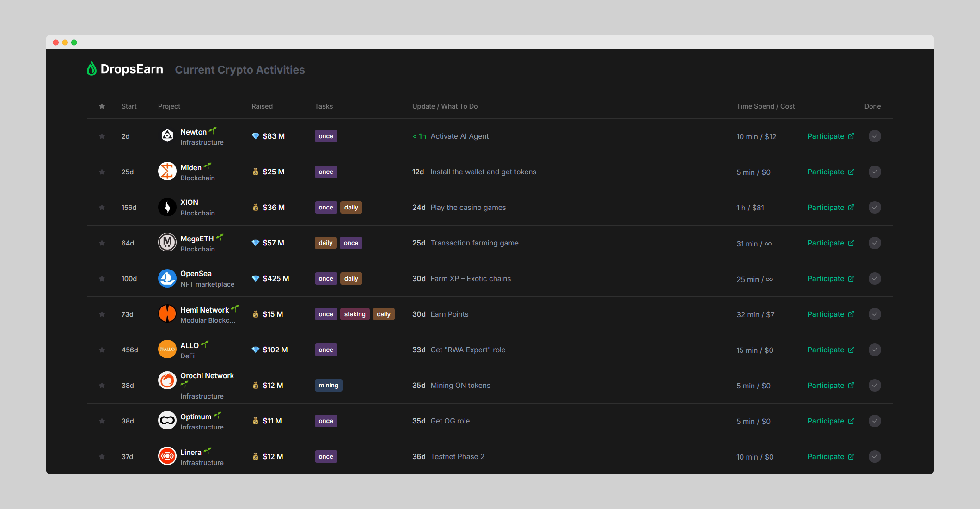The height and width of the screenshot is (509, 980).
Task: Sort by the Start column header
Action: click(x=129, y=106)
